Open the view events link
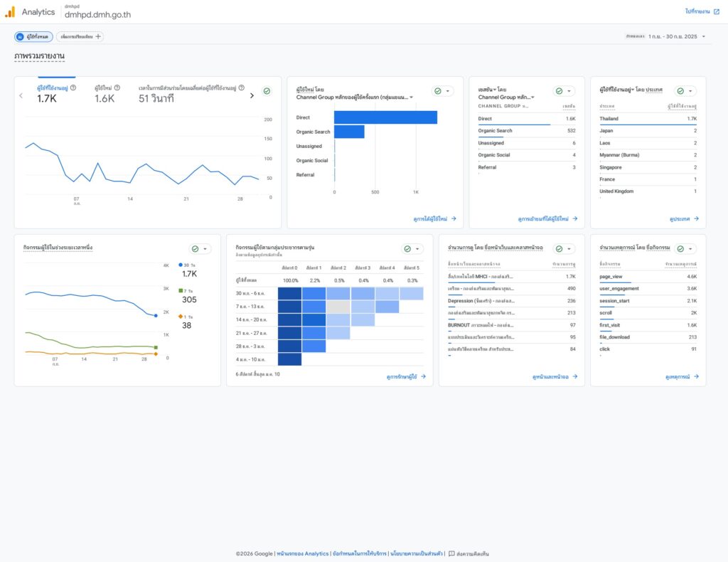The width and height of the screenshot is (728, 562). (682, 376)
